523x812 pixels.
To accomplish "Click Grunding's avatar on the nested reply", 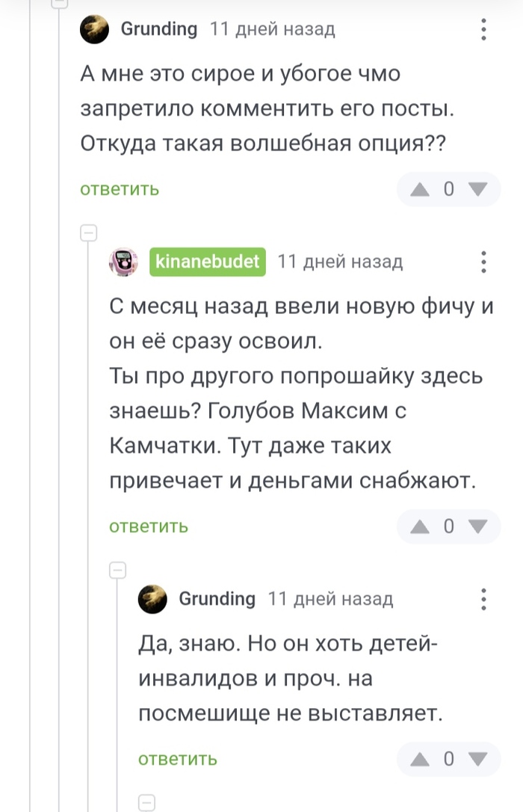I will click(x=153, y=599).
